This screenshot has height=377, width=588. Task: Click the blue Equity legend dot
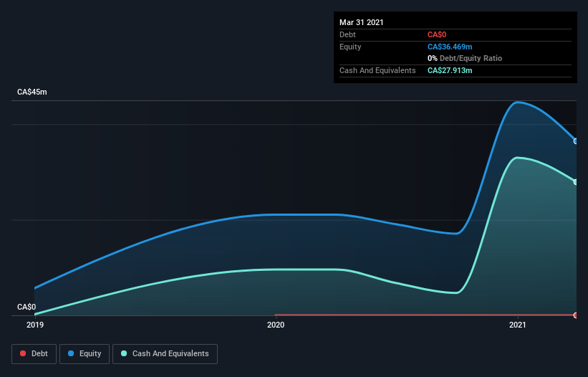(x=71, y=353)
